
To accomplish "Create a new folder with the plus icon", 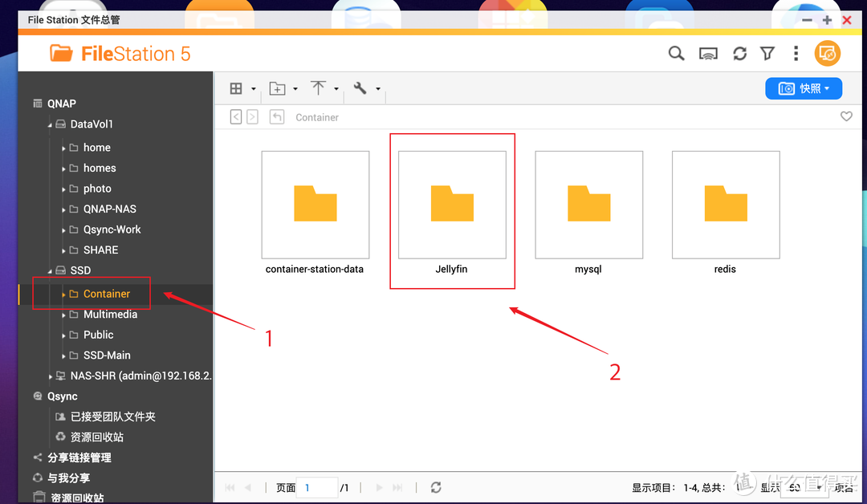I will point(277,88).
